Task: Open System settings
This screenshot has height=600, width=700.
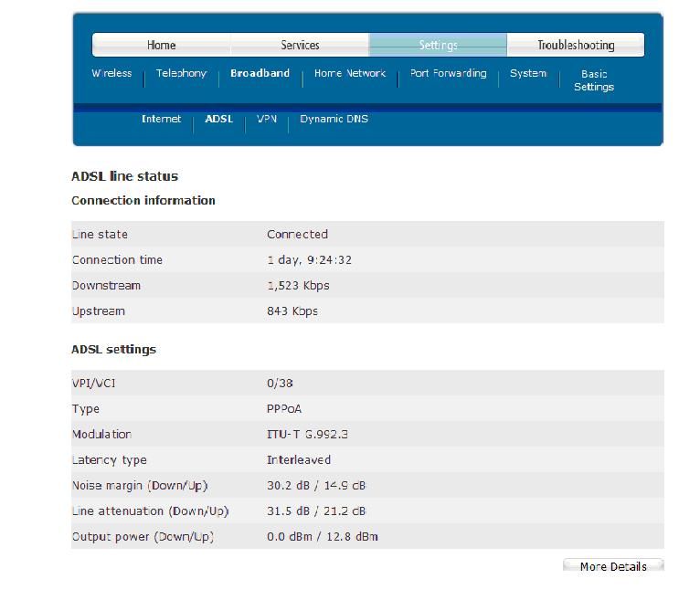Action: pos(528,73)
